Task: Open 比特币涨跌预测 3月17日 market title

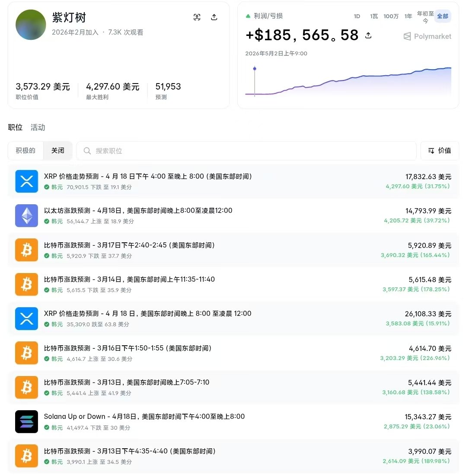Action: click(x=129, y=245)
